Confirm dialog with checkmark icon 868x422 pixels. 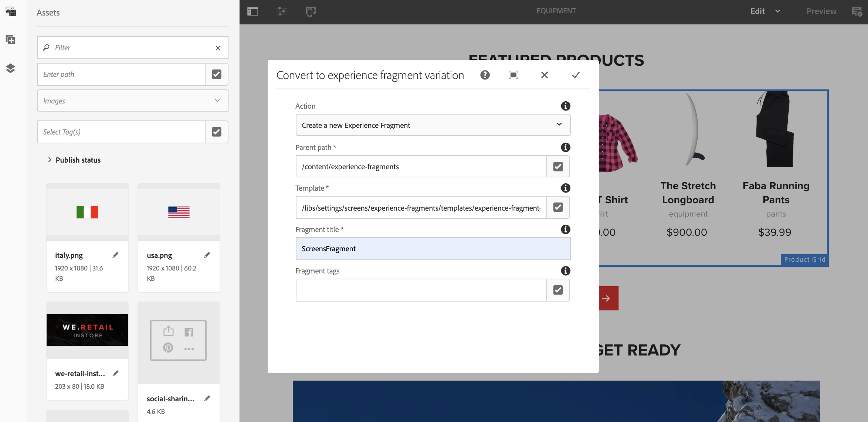576,75
